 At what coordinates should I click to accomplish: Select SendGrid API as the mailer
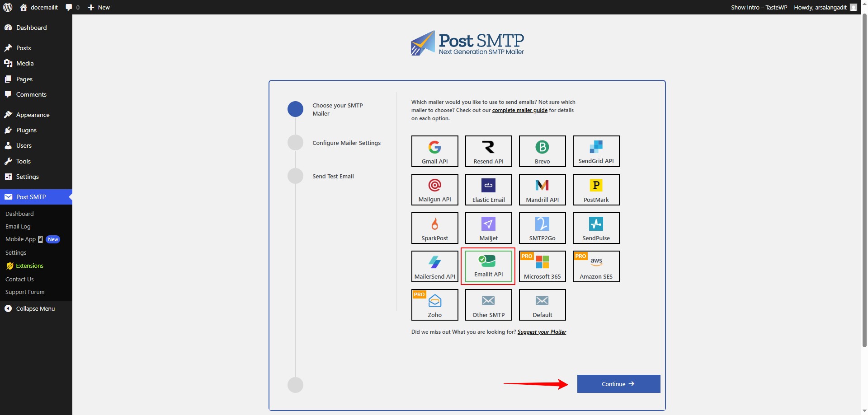click(x=596, y=151)
